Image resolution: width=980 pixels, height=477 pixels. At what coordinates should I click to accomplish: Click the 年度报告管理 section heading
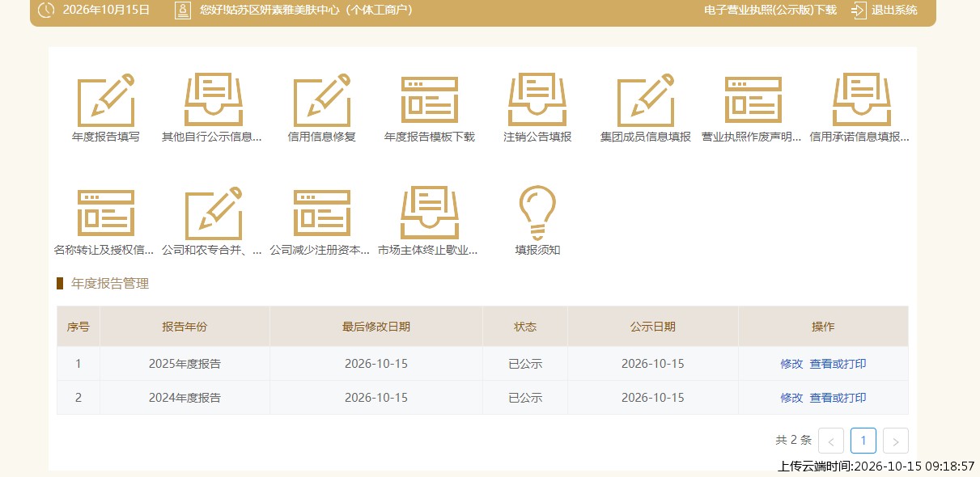(110, 284)
